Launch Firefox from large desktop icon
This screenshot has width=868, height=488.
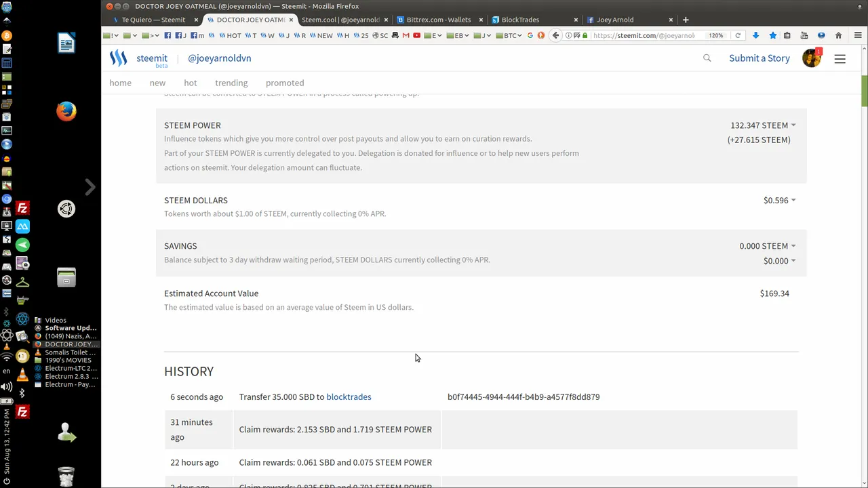(x=66, y=111)
